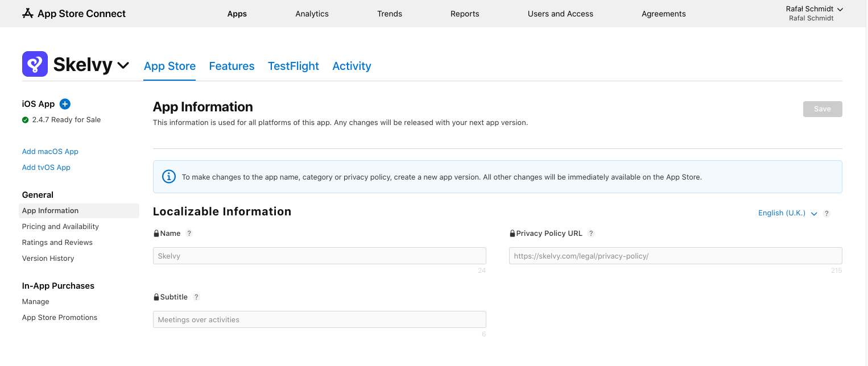This screenshot has height=366, width=868.
Task: Click the lock icon beside Subtitle
Action: click(x=156, y=297)
